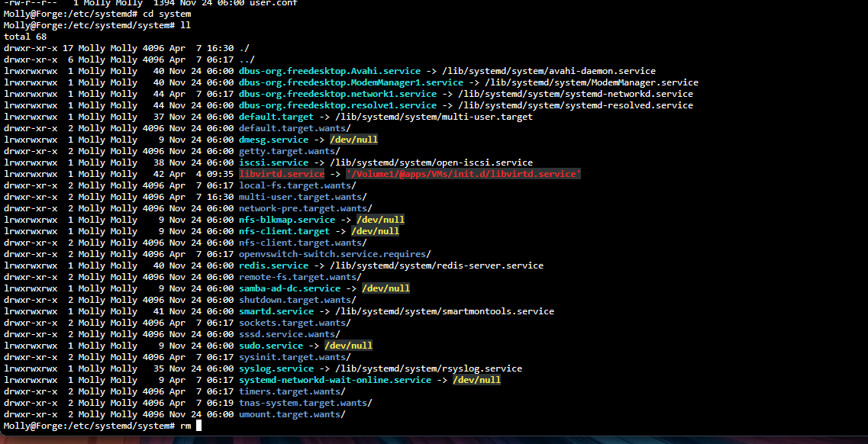Click /lib/systemd/system/rsyslog.service path
Screen dimensions: 868x444
point(428,368)
